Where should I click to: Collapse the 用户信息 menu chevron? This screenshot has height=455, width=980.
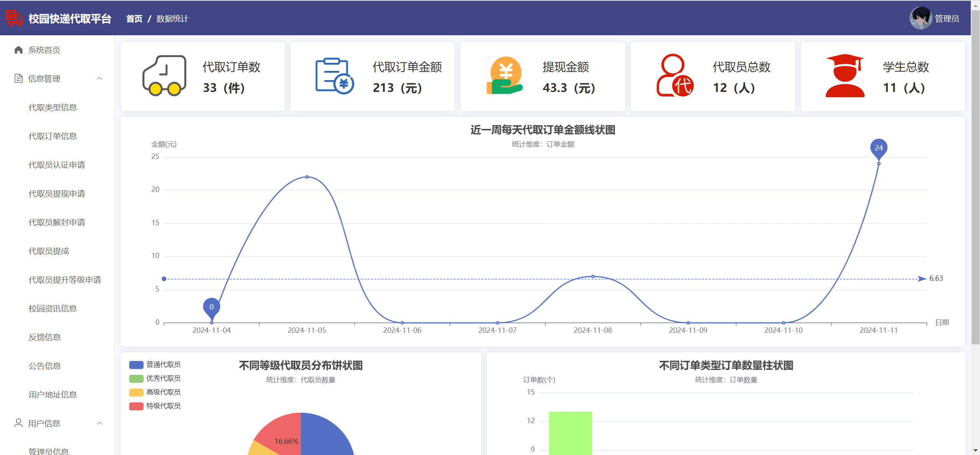100,423
